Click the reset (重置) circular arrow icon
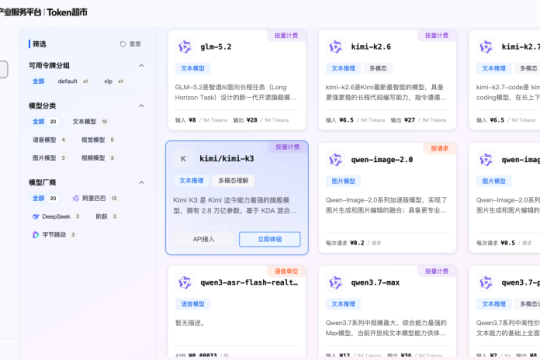This screenshot has height=360, width=540. 123,44
